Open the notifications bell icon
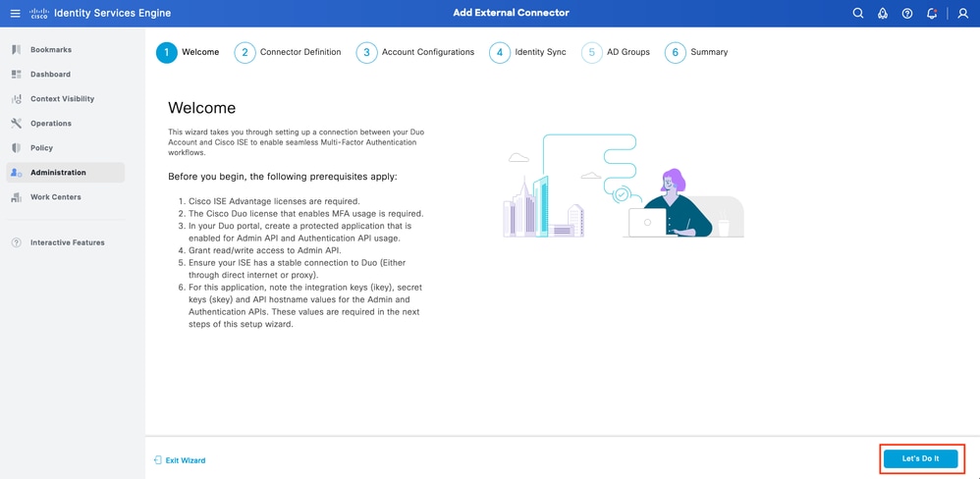This screenshot has height=479, width=980. [x=932, y=13]
